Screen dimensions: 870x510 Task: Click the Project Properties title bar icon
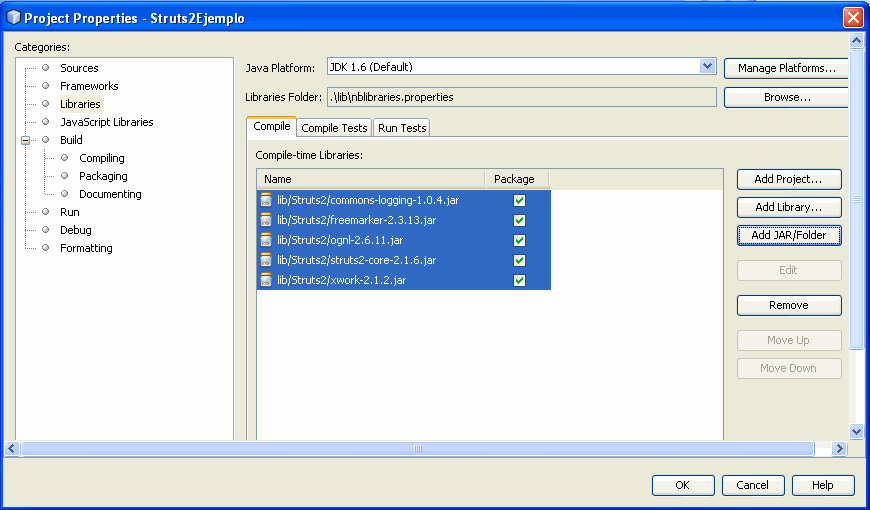pyautogui.click(x=14, y=17)
